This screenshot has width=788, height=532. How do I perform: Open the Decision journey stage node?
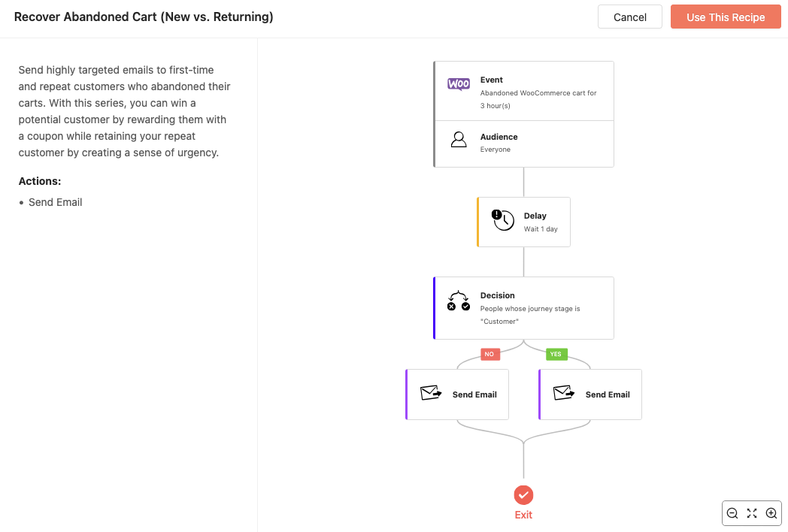pyautogui.click(x=523, y=308)
